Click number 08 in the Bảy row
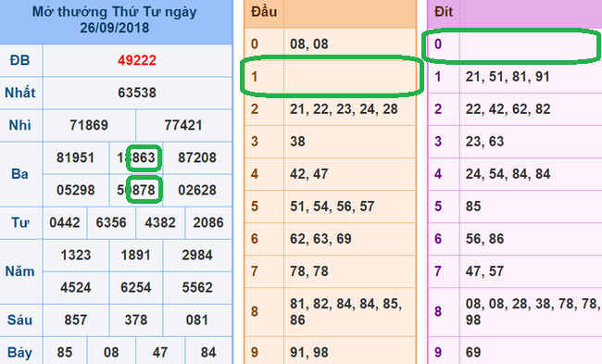 [x=111, y=353]
